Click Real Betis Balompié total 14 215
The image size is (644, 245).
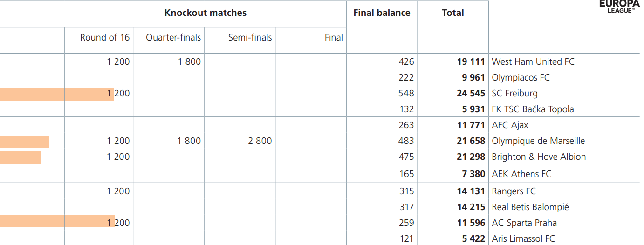point(471,207)
